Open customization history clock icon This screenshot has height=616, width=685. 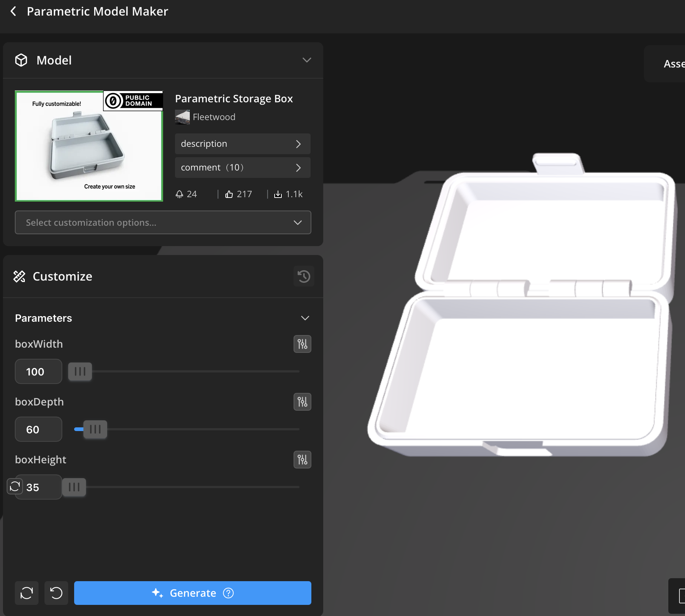[x=304, y=276]
